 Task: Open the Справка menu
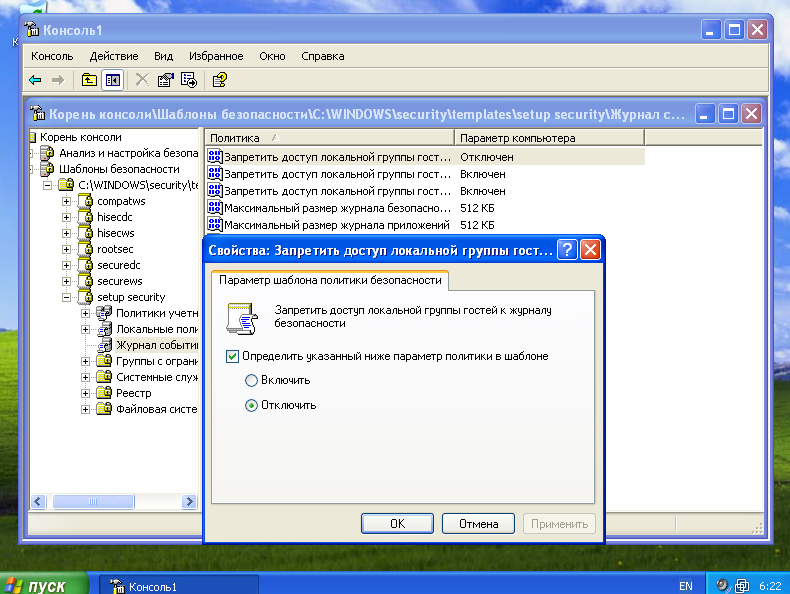tap(322, 56)
